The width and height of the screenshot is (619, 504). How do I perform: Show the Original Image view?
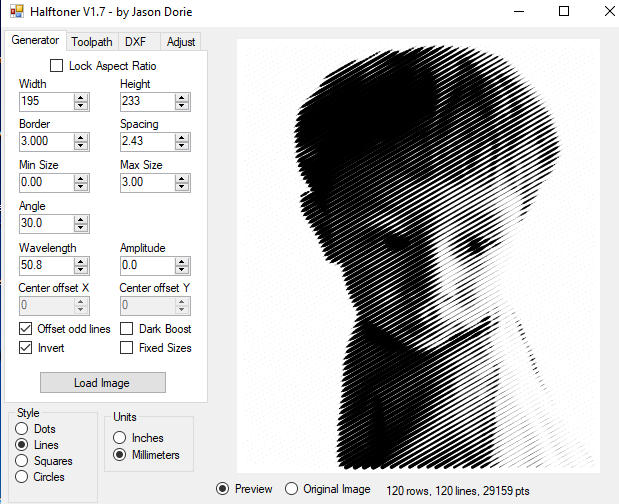coord(291,489)
